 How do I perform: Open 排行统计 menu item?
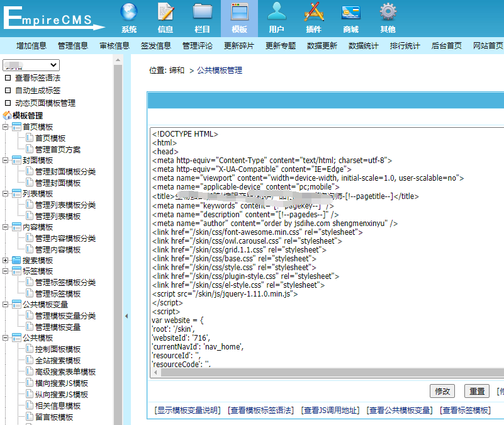coord(405,46)
